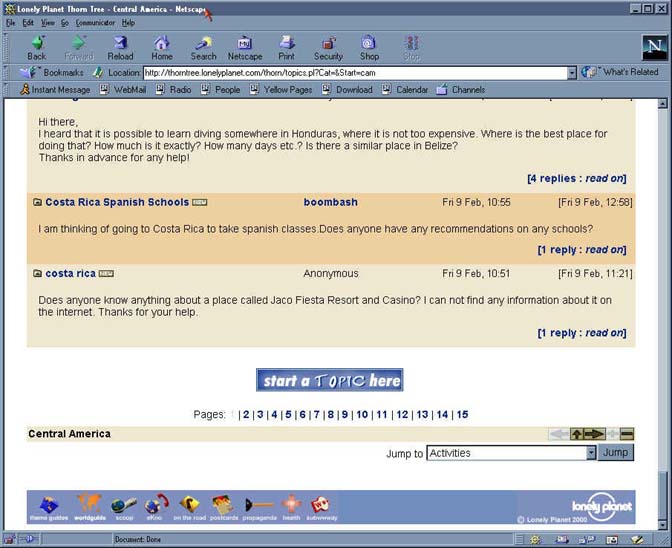
Task: Open worldguide icon in footer bar
Action: click(90, 508)
